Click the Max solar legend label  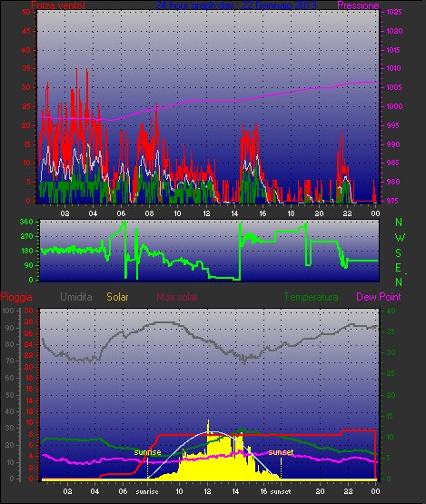177,297
